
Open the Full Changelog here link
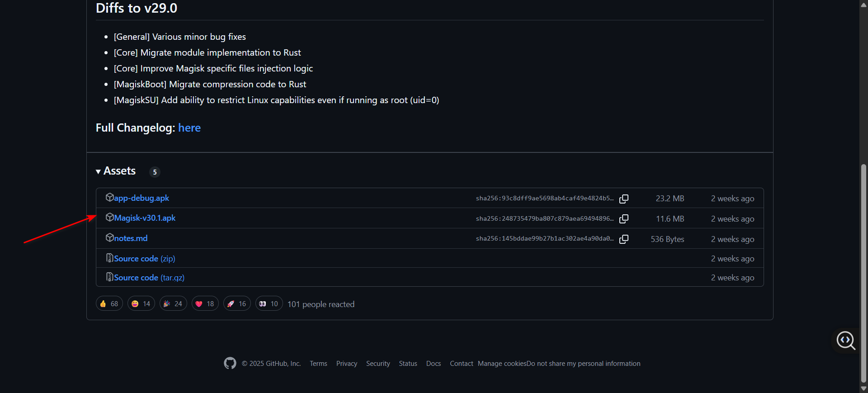pos(189,128)
